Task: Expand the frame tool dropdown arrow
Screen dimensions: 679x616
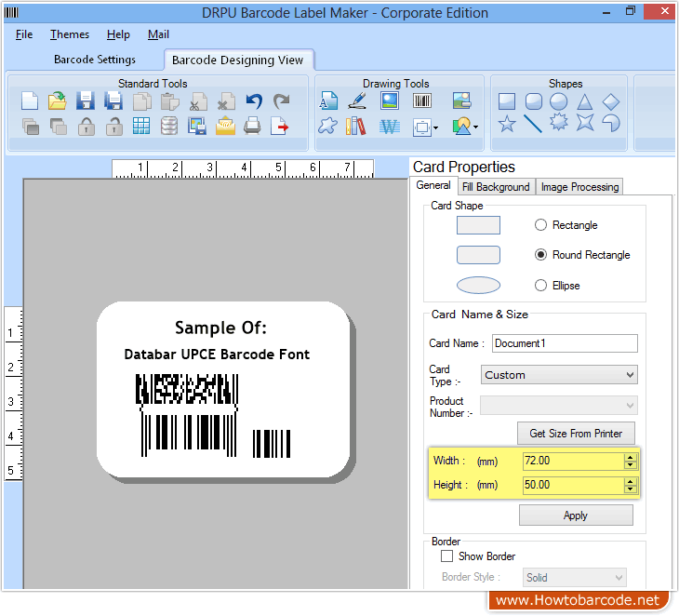Action: coord(435,127)
